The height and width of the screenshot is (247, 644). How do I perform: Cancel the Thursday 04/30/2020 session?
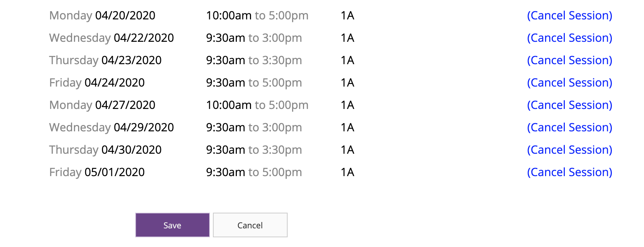[x=570, y=150]
